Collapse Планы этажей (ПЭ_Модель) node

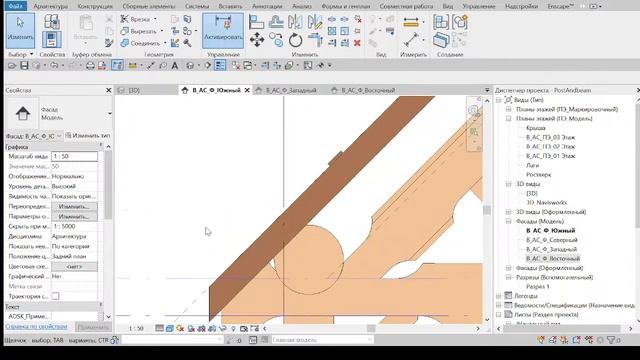pos(509,118)
